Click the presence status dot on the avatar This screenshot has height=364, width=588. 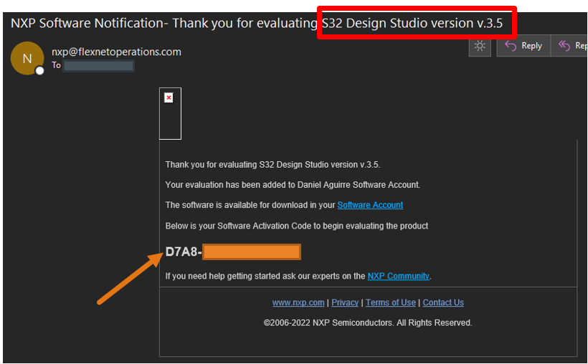click(40, 71)
